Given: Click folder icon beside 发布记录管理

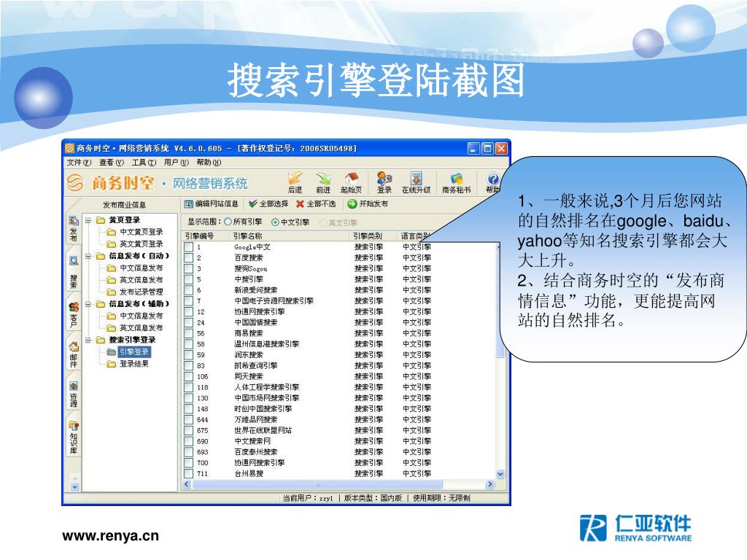Looking at the screenshot, I should 112,292.
